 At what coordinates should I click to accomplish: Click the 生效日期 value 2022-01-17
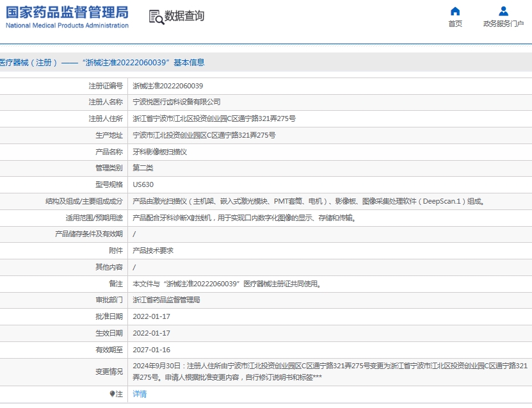tap(151, 333)
